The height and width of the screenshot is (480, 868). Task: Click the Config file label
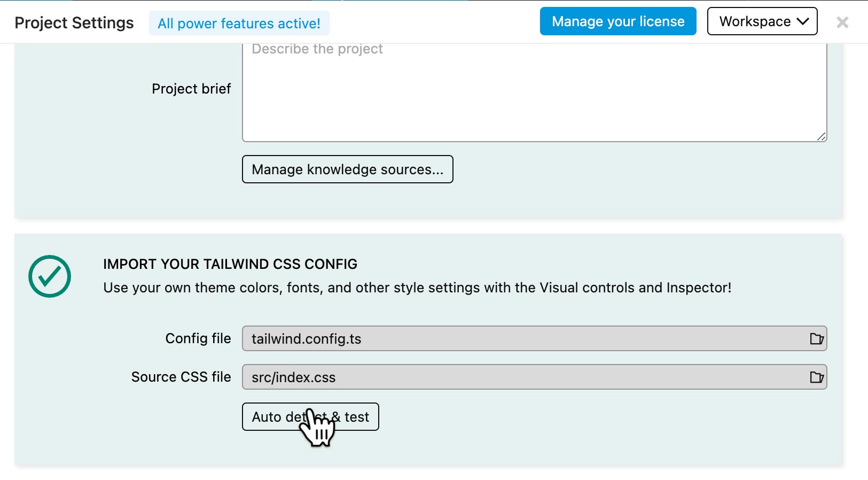click(198, 338)
